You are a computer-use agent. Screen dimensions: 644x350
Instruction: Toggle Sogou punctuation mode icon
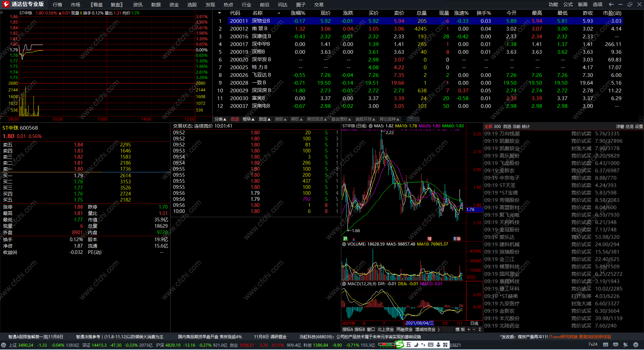(x=423, y=345)
